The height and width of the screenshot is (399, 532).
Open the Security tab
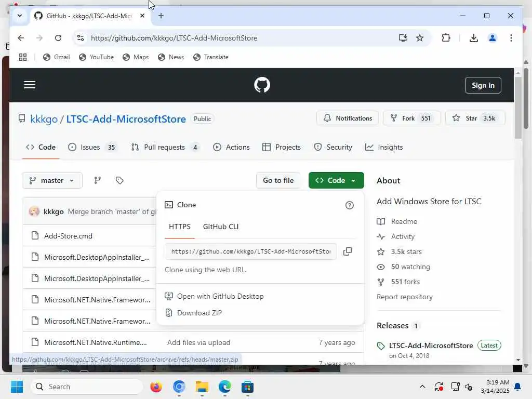click(333, 147)
